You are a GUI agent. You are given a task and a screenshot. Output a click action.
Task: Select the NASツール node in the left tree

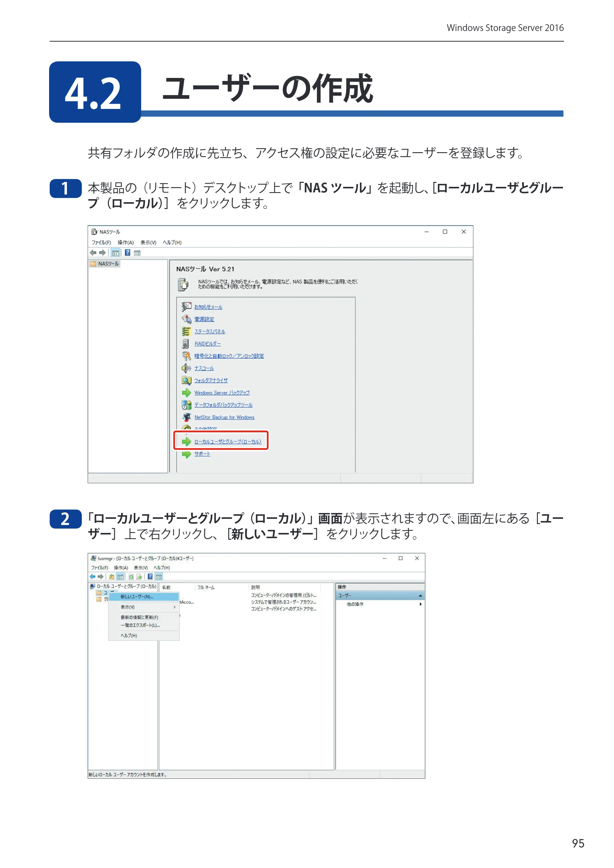pos(105,264)
